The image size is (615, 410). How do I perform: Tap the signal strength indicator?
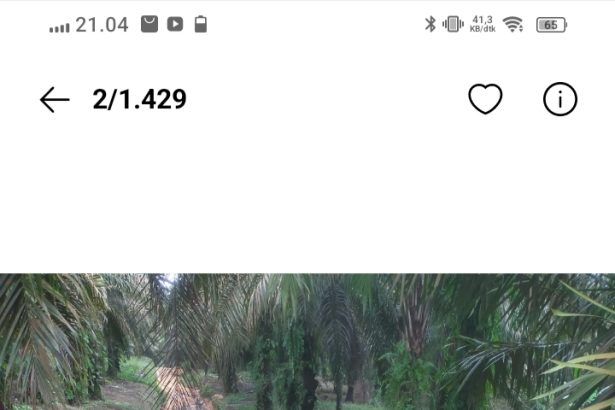(59, 27)
